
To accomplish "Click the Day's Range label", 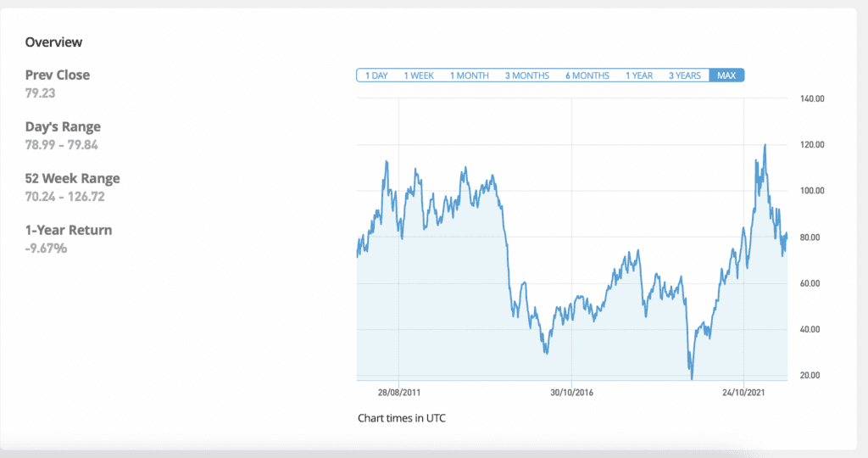I will [63, 127].
